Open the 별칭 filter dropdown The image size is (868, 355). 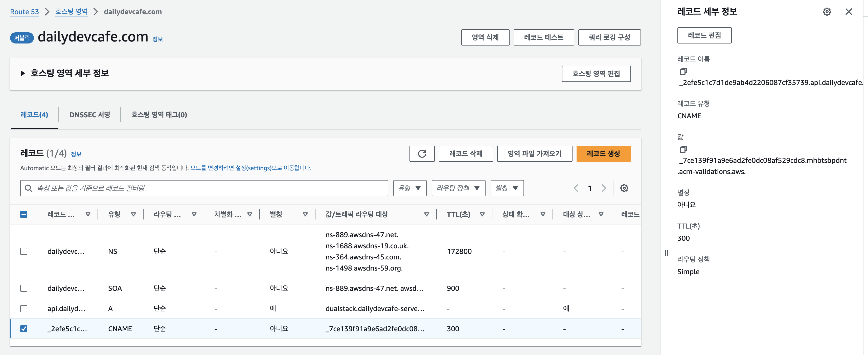click(x=507, y=188)
